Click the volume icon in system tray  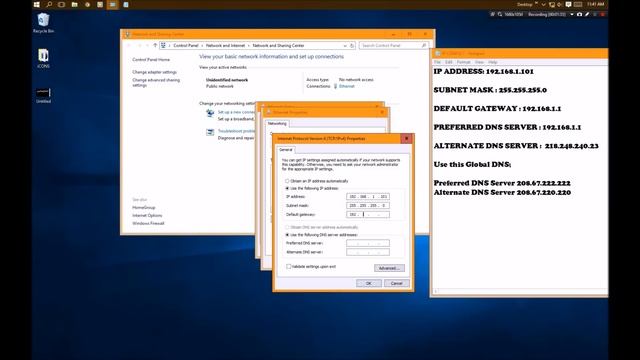560,4
